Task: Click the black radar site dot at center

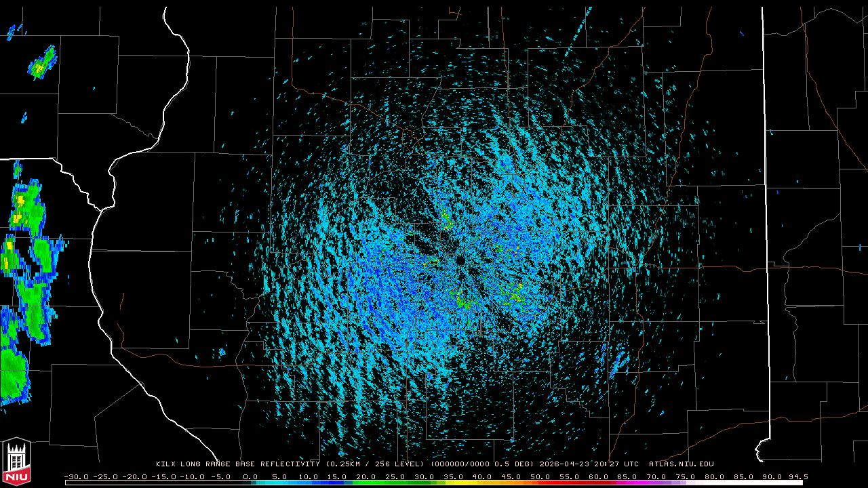Action: pyautogui.click(x=460, y=260)
